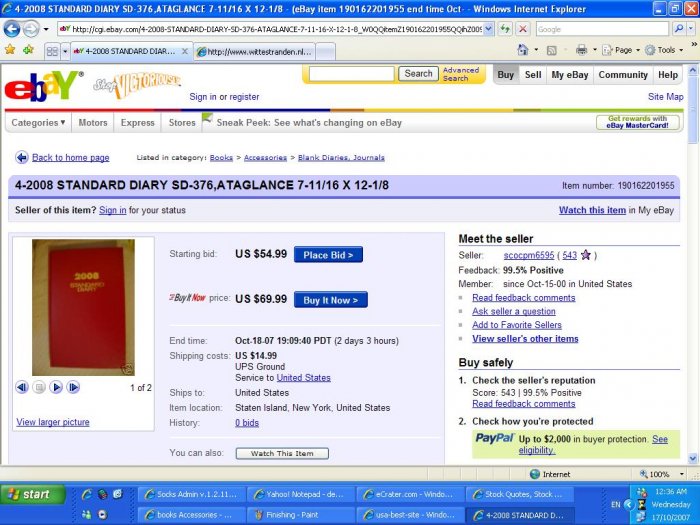Open a new blank tab

coord(325,52)
